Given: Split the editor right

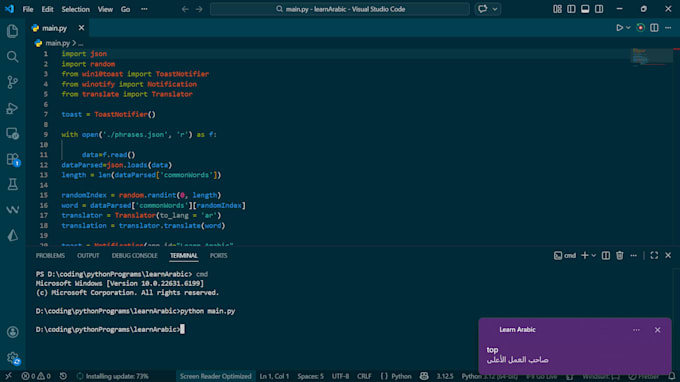Looking at the screenshot, I should (654, 28).
